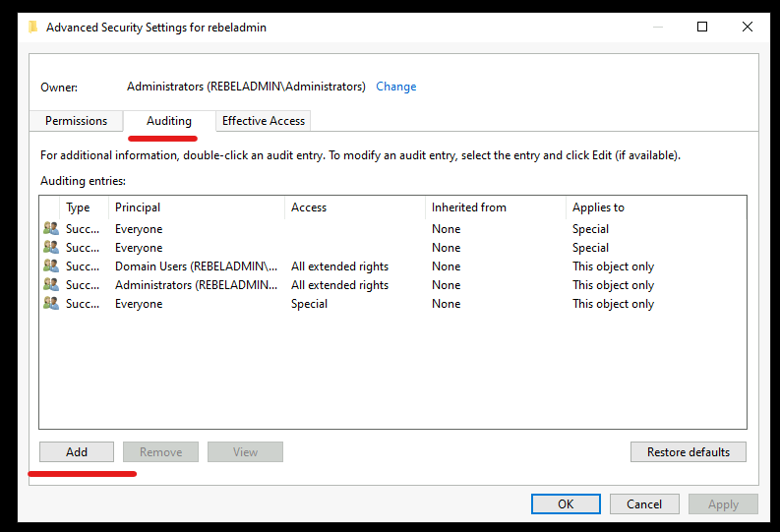This screenshot has width=780, height=532.
Task: Click Restore defaults button
Action: tap(689, 452)
